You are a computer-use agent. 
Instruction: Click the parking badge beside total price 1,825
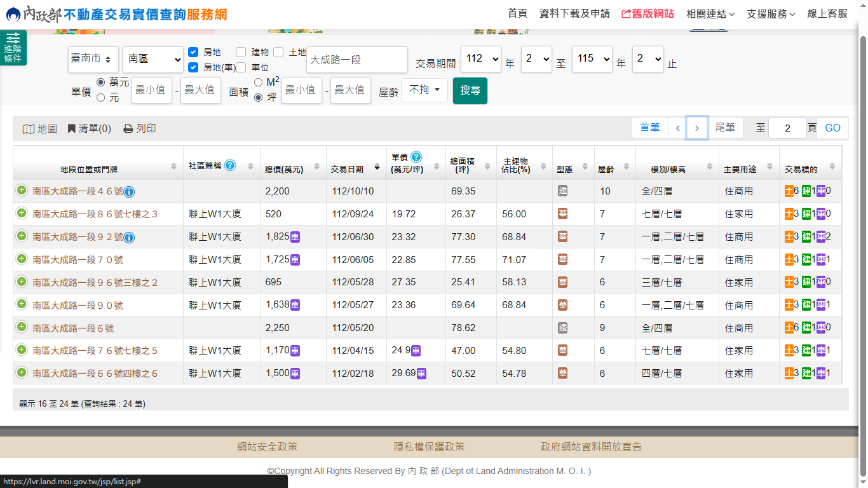click(295, 237)
